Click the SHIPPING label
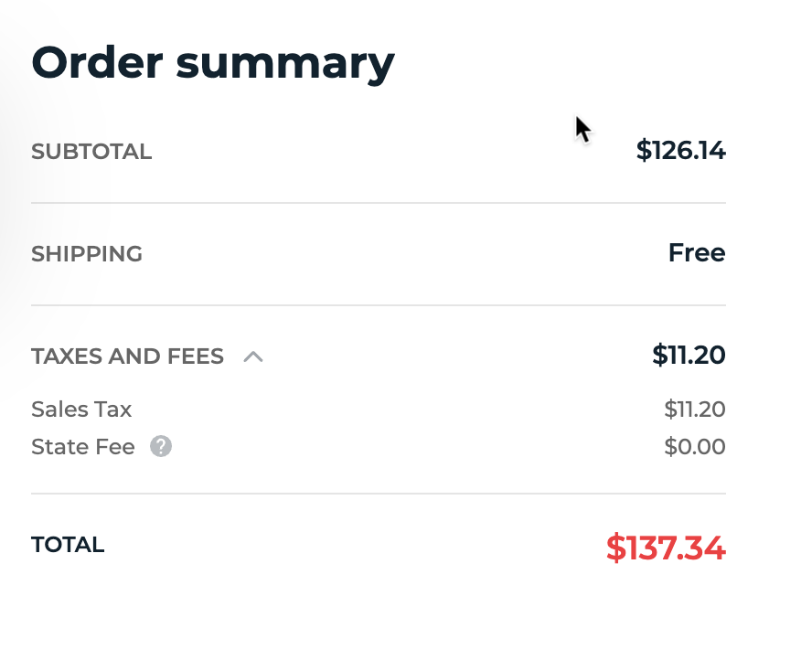The width and height of the screenshot is (812, 649). (x=87, y=253)
